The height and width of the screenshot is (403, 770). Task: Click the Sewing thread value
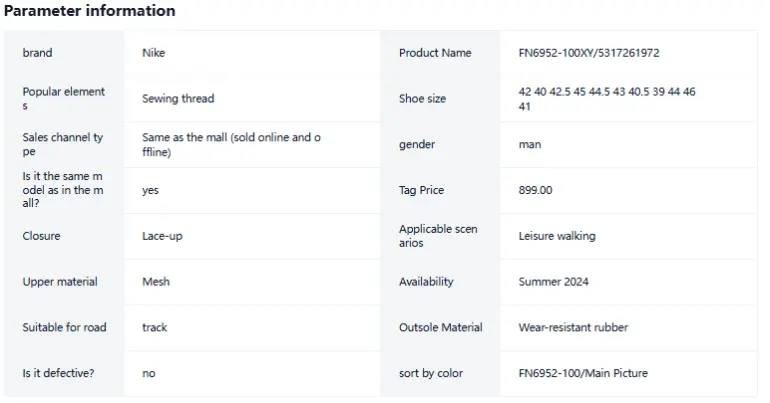[178, 98]
